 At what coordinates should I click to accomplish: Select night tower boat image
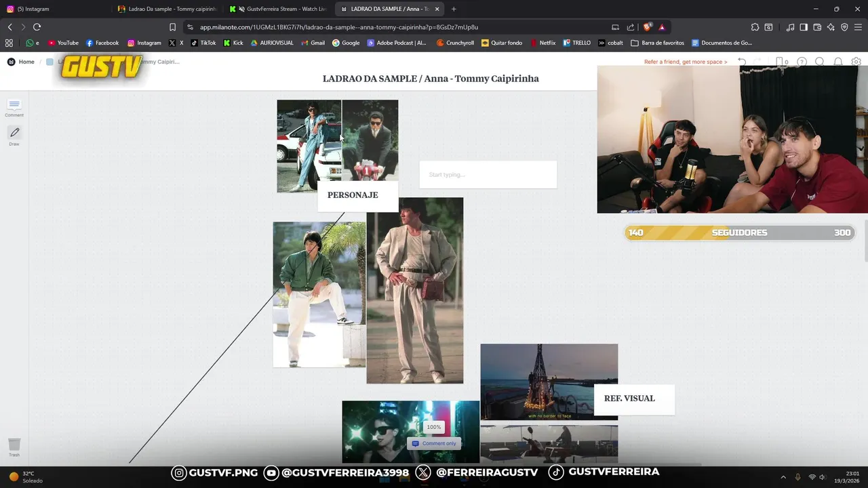coord(549,382)
